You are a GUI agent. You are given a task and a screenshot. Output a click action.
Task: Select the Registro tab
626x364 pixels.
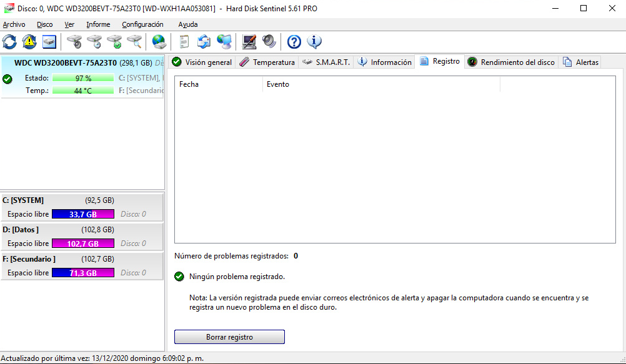coord(440,61)
